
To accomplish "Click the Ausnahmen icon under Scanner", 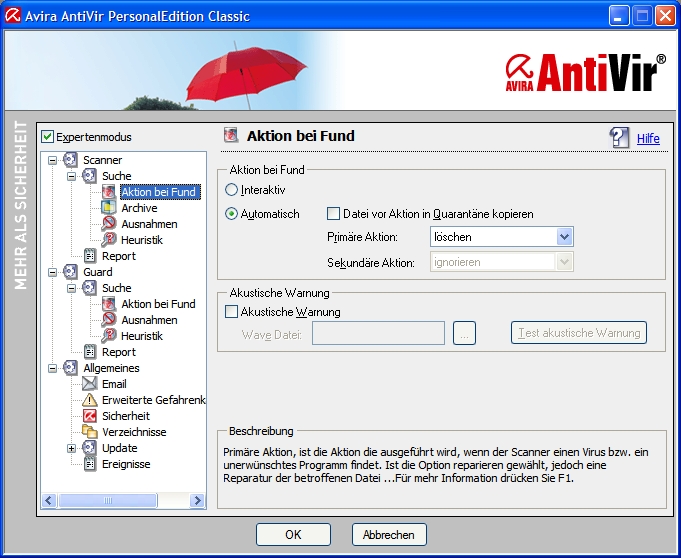I will click(109, 224).
